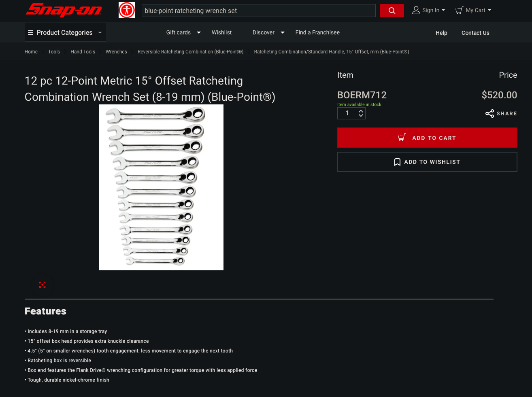This screenshot has width=532, height=397.
Task: Click the product title heading
Action: click(150, 89)
